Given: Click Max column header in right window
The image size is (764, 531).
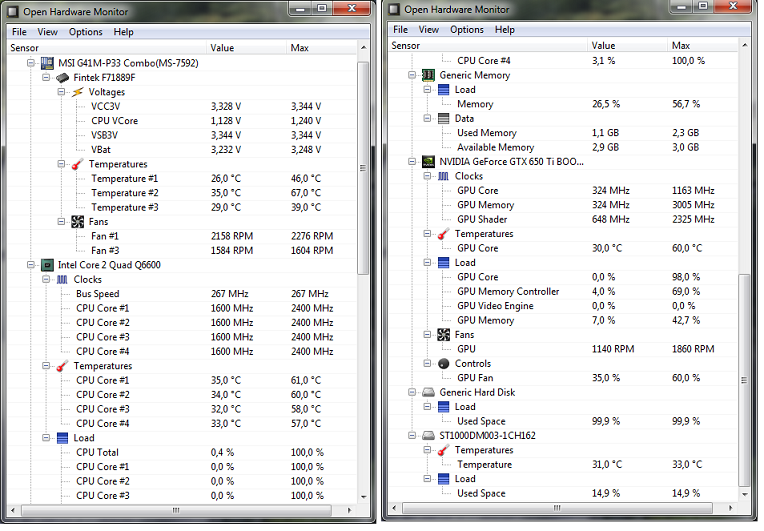Looking at the screenshot, I should tap(703, 45).
